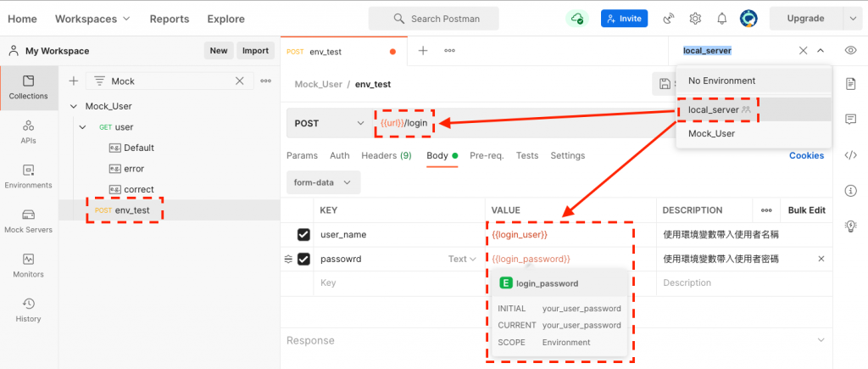Switch to the Pre-req. tab

tap(487, 156)
